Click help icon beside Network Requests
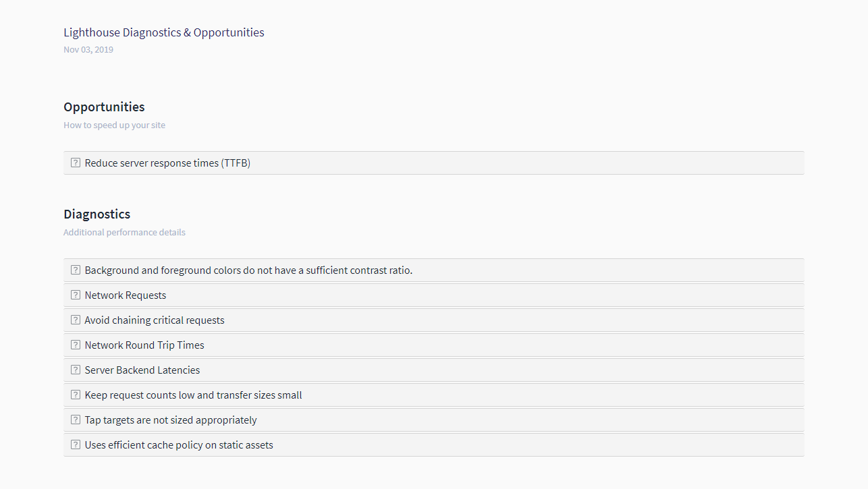The image size is (868, 489). (76, 295)
